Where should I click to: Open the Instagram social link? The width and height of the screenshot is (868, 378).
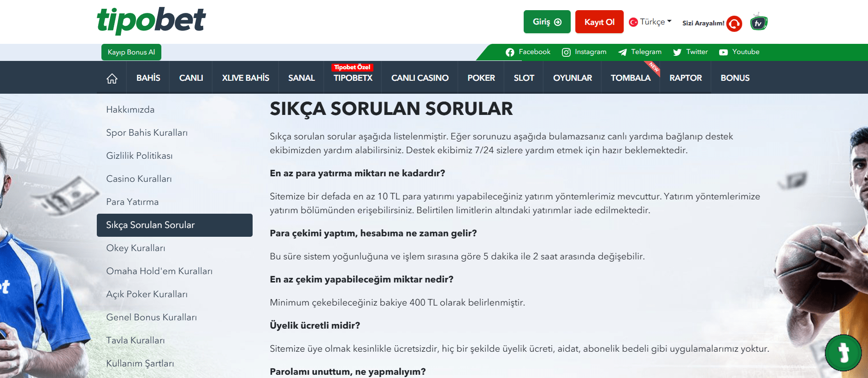pos(584,52)
